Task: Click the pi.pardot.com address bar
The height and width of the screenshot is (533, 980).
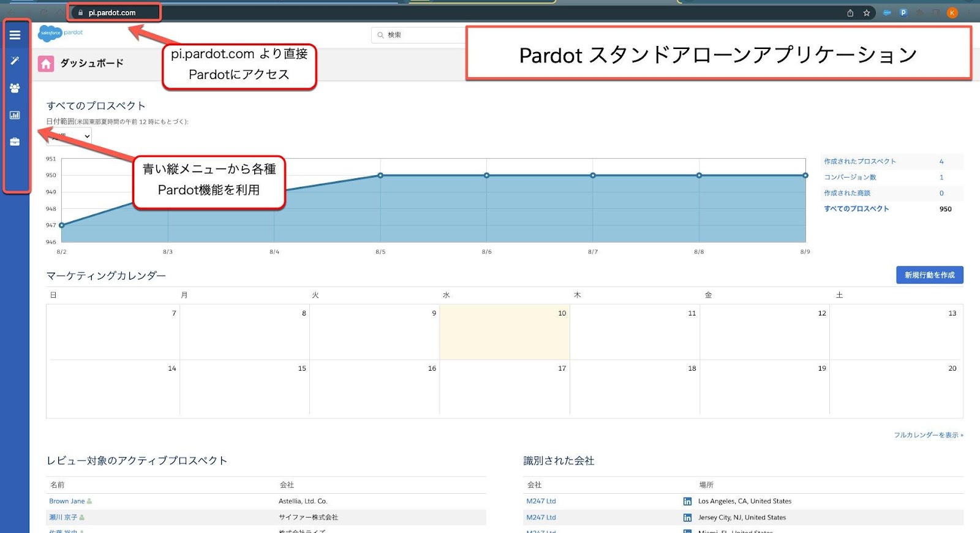Action: 112,13
